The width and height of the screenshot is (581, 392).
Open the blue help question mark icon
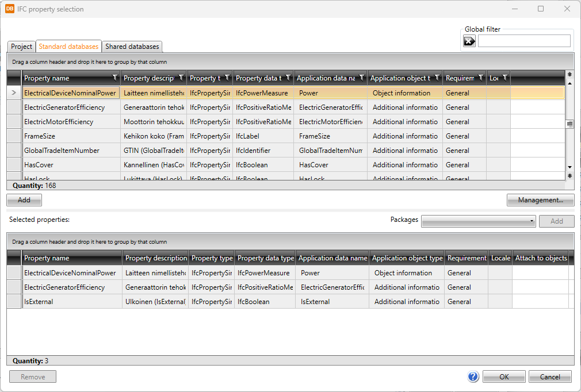point(473,376)
